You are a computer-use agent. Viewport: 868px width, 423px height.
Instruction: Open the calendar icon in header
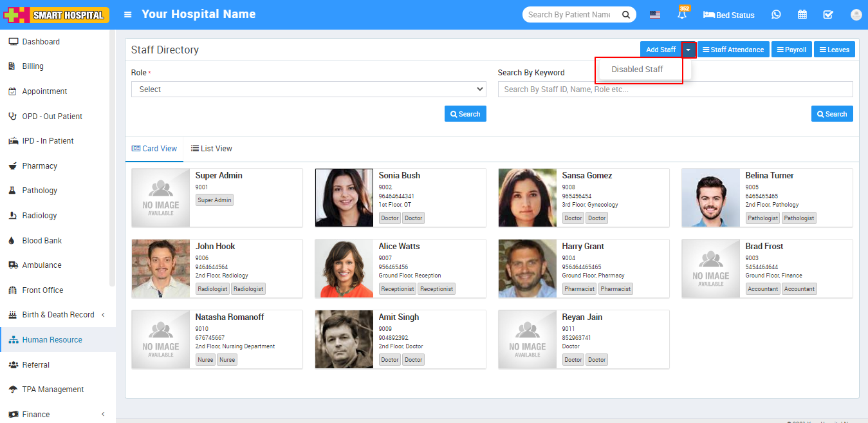[802, 15]
